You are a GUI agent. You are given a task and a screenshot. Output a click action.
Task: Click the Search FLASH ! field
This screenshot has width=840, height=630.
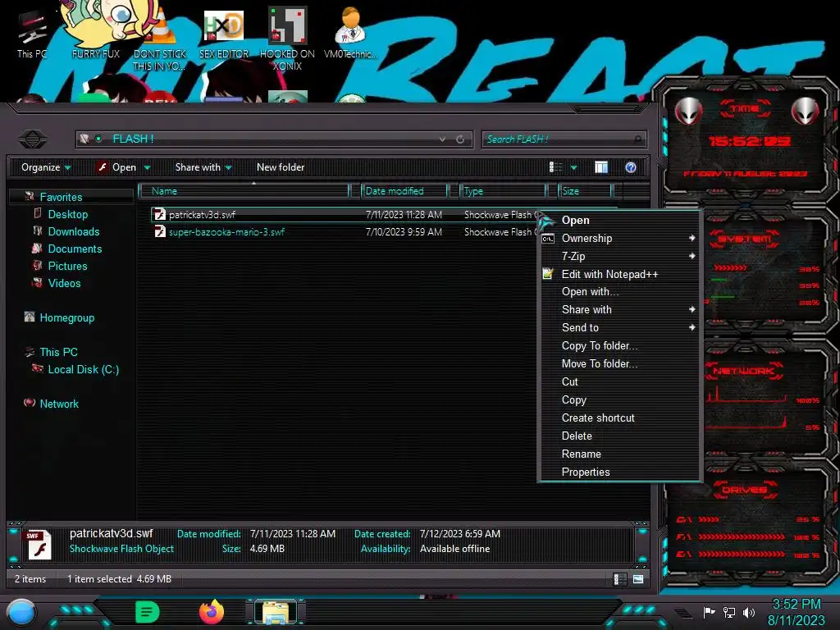(x=564, y=139)
